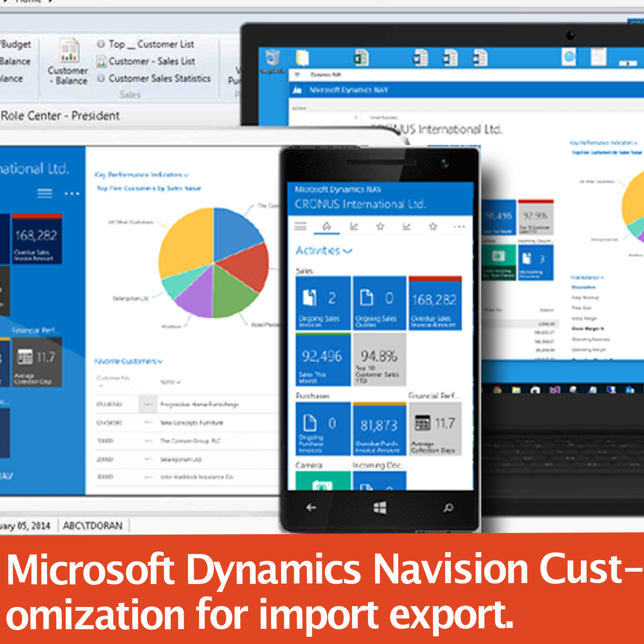Open 81,873 Overdue Purch. Invoice Amount tile
The width and height of the screenshot is (644, 644).
point(379,429)
